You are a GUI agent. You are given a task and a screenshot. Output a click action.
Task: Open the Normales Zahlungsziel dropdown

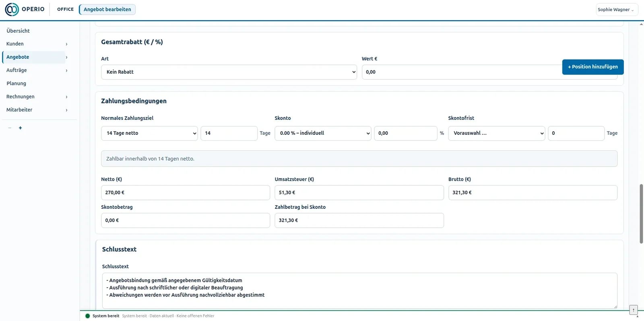[x=149, y=133]
